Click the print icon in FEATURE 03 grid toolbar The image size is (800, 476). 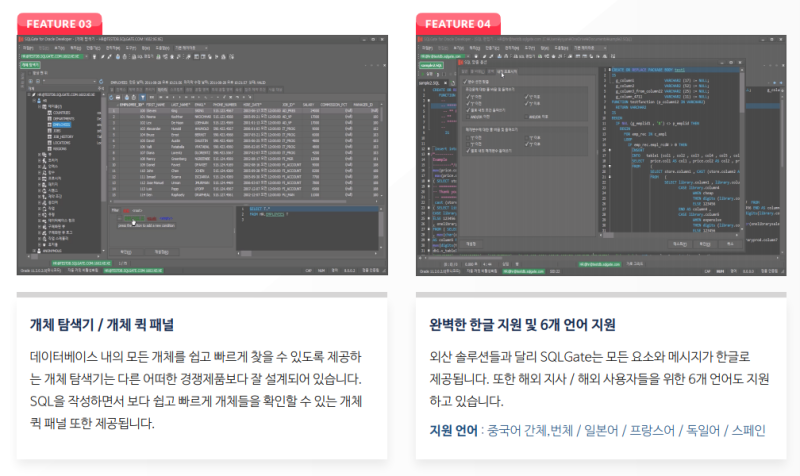118,97
